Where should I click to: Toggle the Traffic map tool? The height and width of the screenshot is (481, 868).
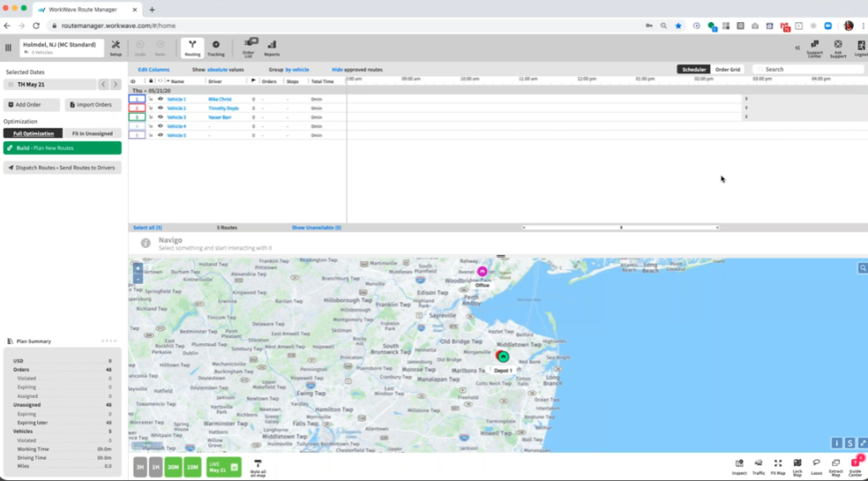pos(759,467)
